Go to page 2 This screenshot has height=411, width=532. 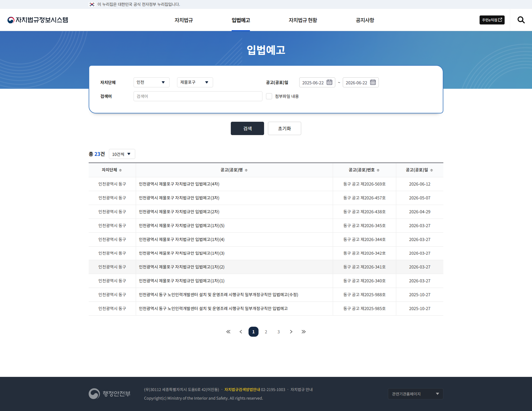[x=266, y=332]
